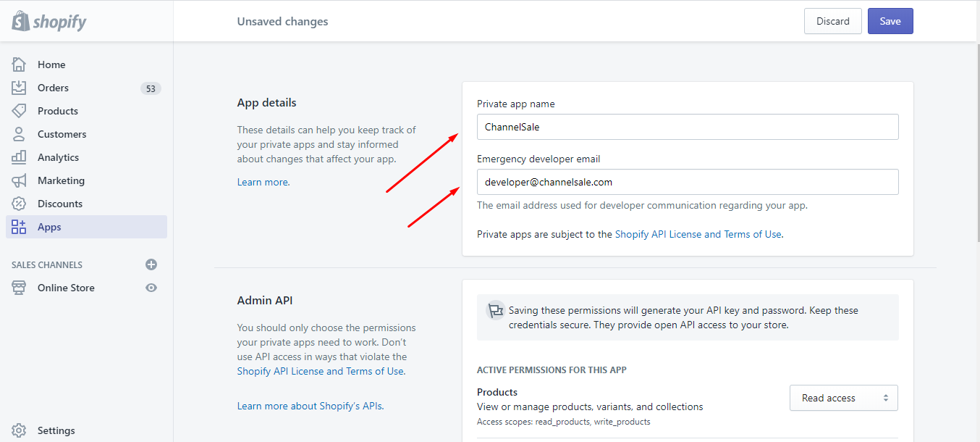Click the Settings gear icon
The image size is (980, 442).
(19, 430)
